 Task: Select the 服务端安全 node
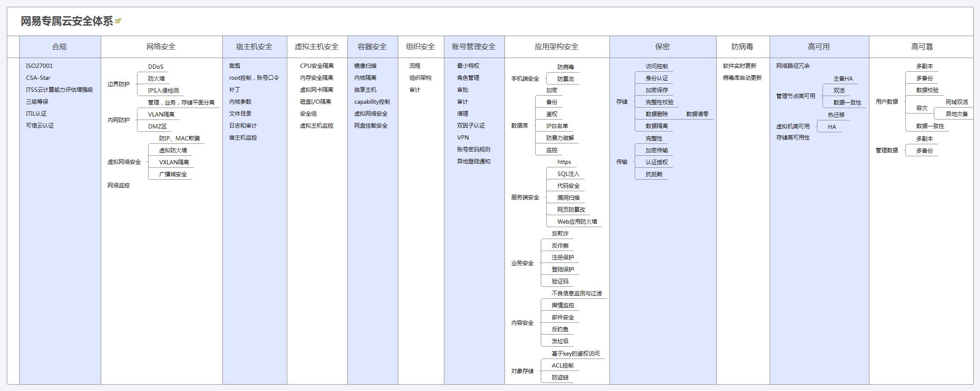tap(525, 197)
